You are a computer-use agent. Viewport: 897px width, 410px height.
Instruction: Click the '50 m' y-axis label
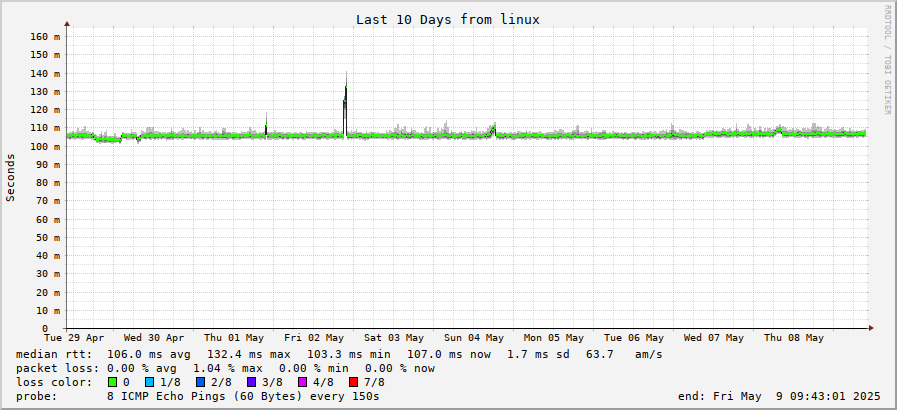(47, 237)
